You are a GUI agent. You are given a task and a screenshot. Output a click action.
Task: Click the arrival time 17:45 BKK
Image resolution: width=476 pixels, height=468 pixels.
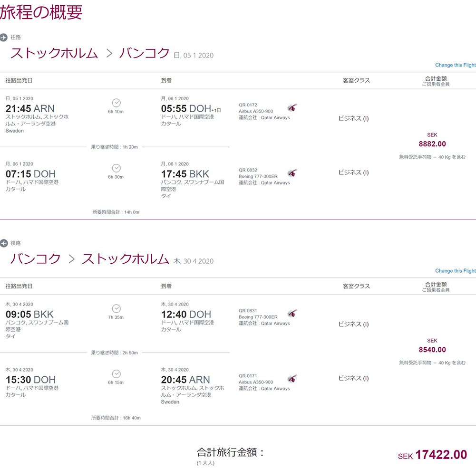click(x=185, y=174)
